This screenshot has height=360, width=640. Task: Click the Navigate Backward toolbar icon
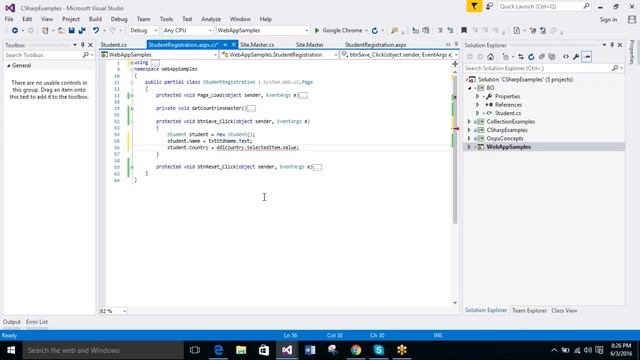click(x=15, y=31)
